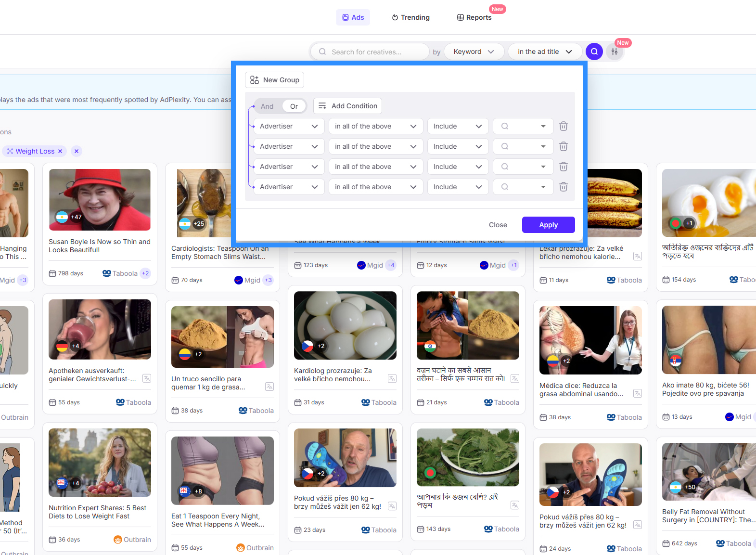756x555 pixels.
Task: Click the purple search magnifier button
Action: 594,52
